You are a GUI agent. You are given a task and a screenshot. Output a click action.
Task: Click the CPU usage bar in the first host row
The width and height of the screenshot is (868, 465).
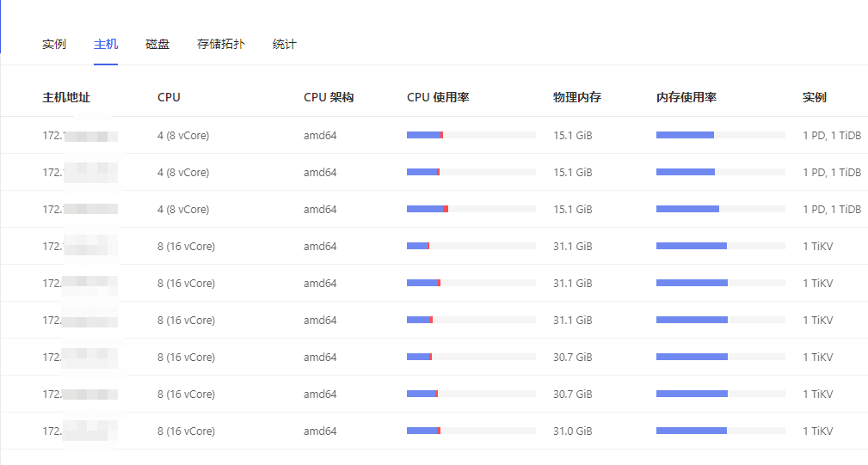pyautogui.click(x=471, y=135)
